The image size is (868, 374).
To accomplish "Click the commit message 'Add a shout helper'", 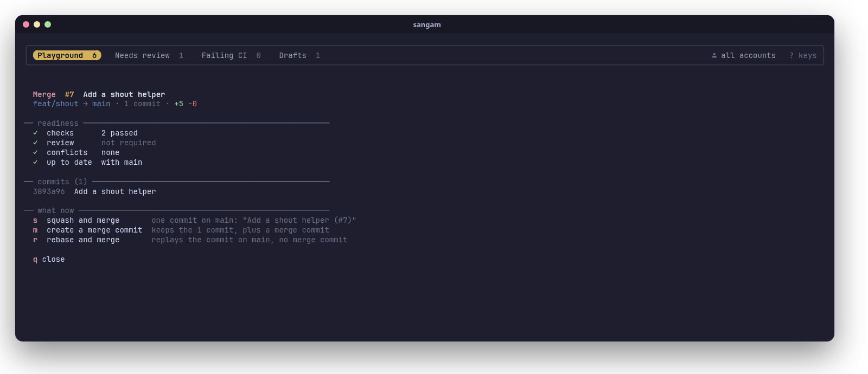I will (115, 192).
